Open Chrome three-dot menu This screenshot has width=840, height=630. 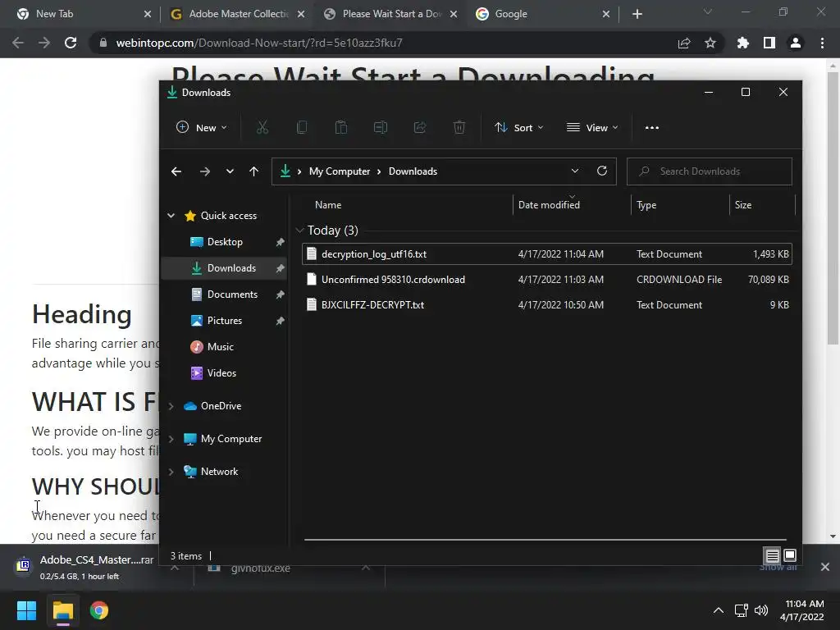[822, 43]
